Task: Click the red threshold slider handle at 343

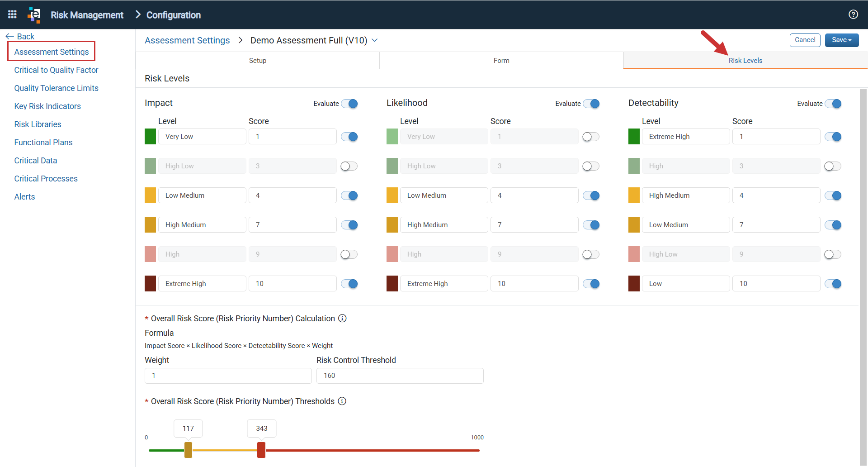Action: [261, 450]
